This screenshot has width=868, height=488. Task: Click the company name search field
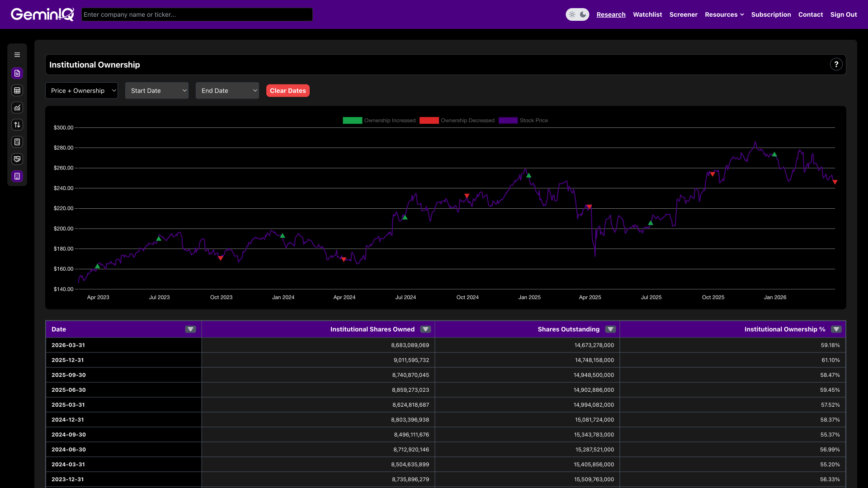tap(197, 14)
